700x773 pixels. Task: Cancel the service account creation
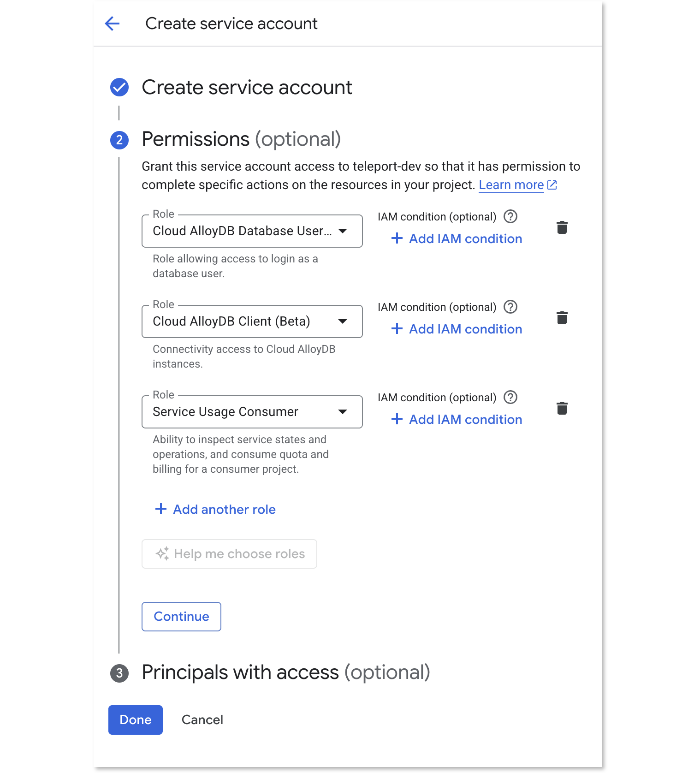point(202,719)
